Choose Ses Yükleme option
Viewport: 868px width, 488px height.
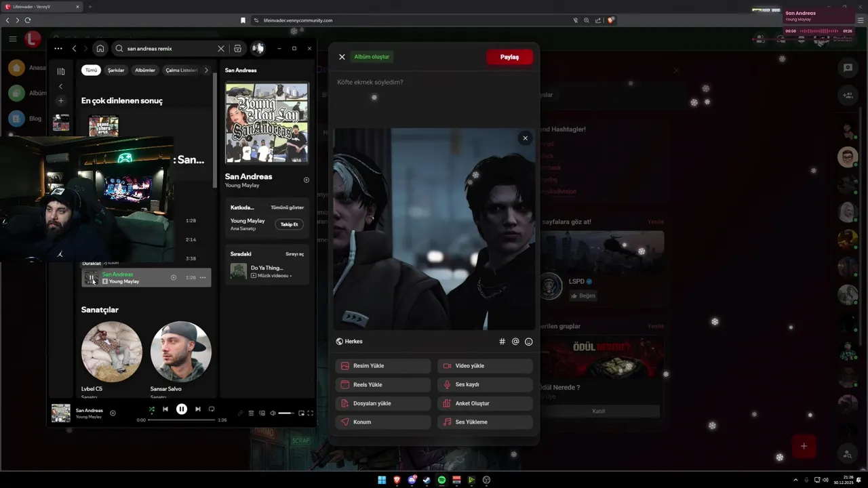coord(485,422)
